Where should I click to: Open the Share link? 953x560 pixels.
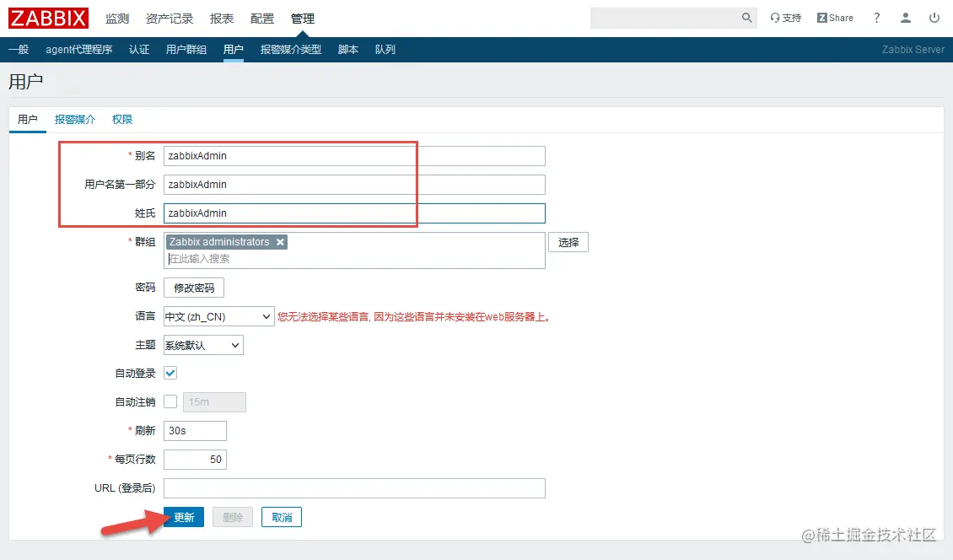pos(835,18)
